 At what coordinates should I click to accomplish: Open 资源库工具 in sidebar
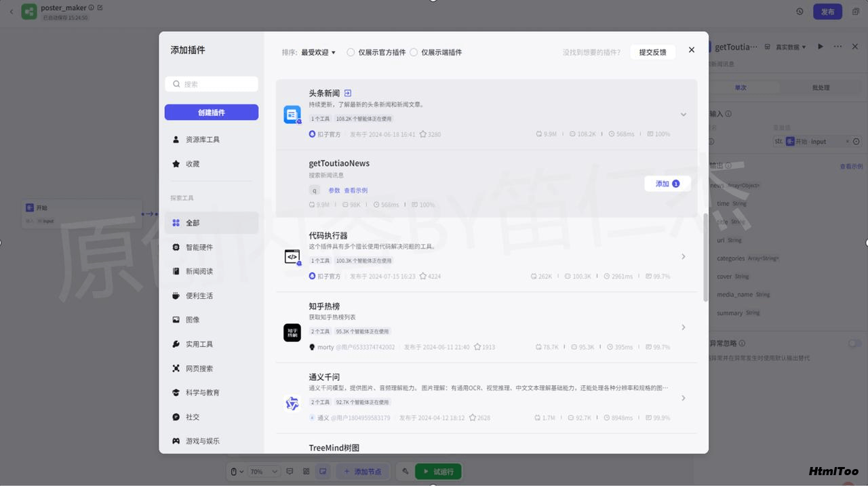(x=212, y=140)
